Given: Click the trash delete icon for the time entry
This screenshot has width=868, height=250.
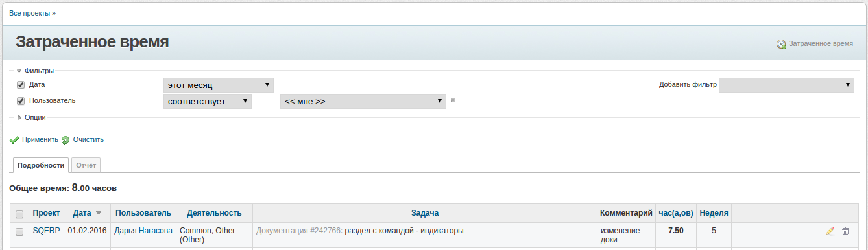Looking at the screenshot, I should (845, 231).
